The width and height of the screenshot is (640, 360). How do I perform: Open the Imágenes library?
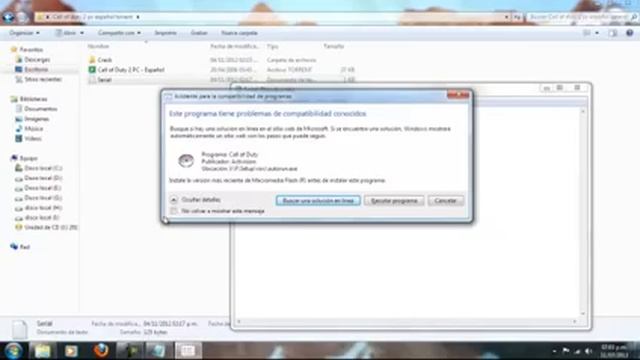pos(37,119)
